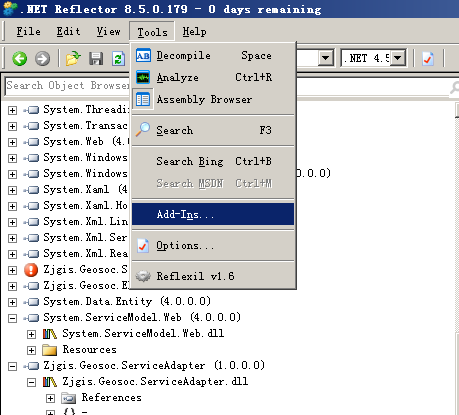Expand the System.Data.Entity tree node
Screen dimensions: 459x415
(12, 302)
